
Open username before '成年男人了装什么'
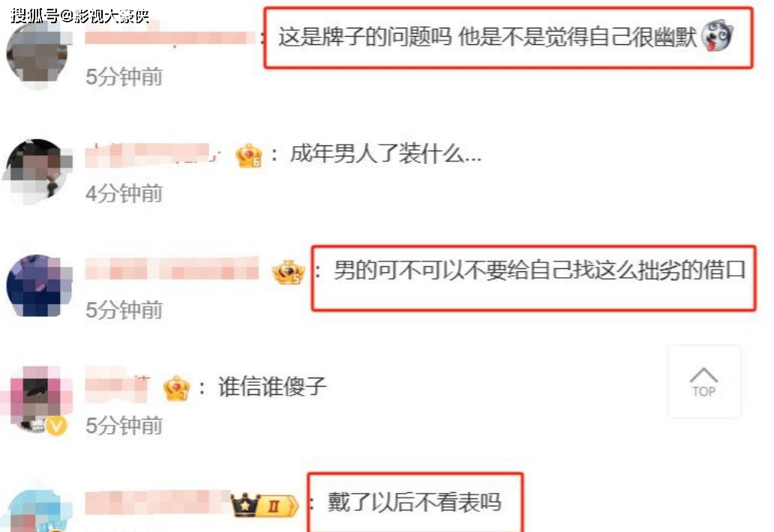tap(152, 155)
